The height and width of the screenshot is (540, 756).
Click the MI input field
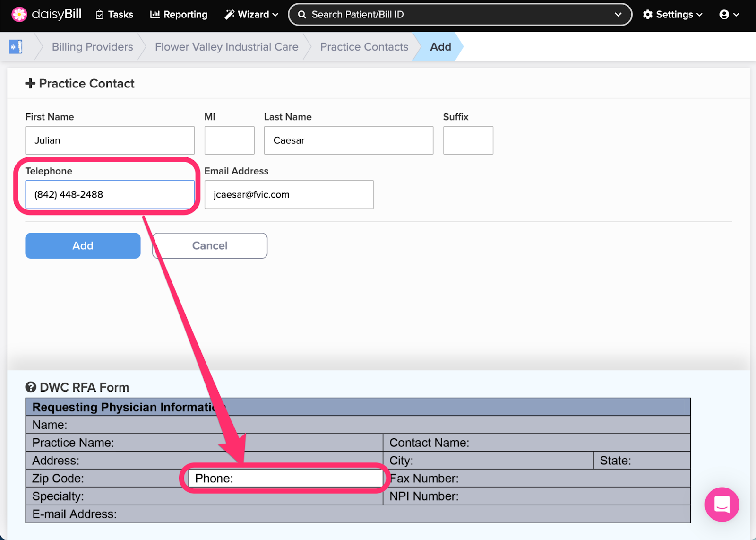point(229,140)
